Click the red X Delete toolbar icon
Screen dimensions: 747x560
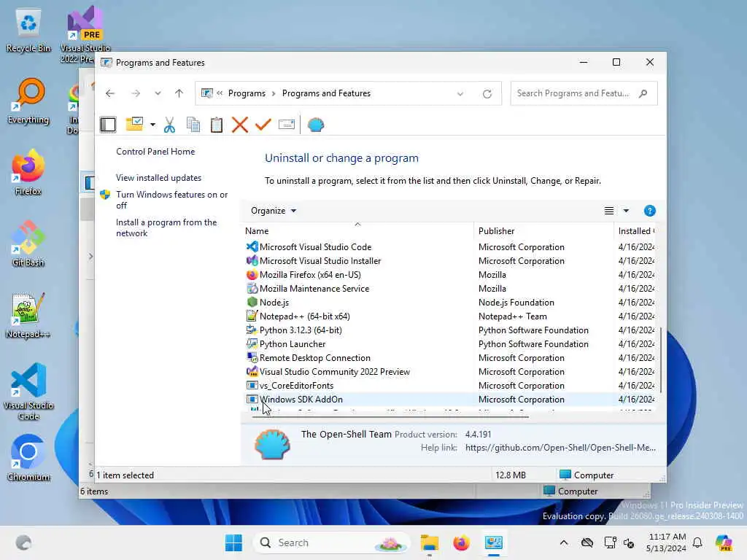(x=239, y=125)
